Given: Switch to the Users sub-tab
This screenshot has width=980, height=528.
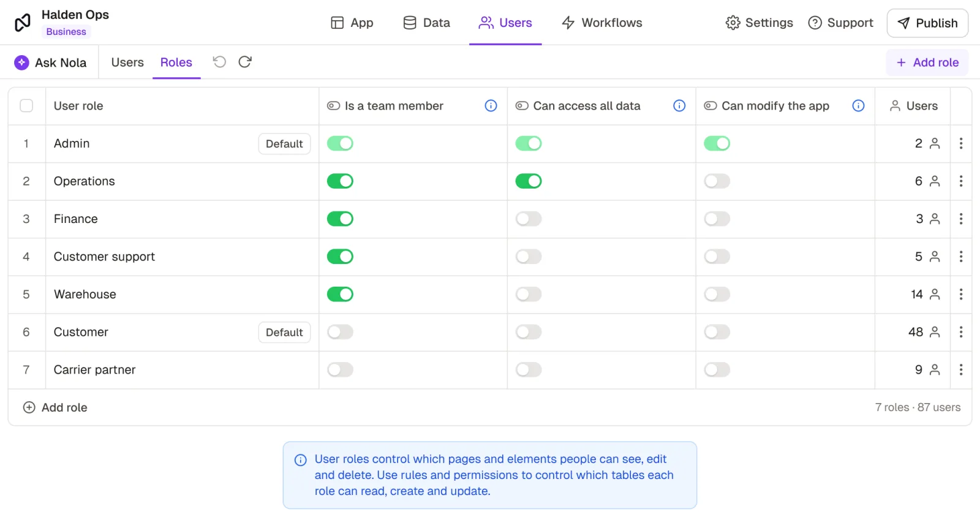Looking at the screenshot, I should point(127,62).
